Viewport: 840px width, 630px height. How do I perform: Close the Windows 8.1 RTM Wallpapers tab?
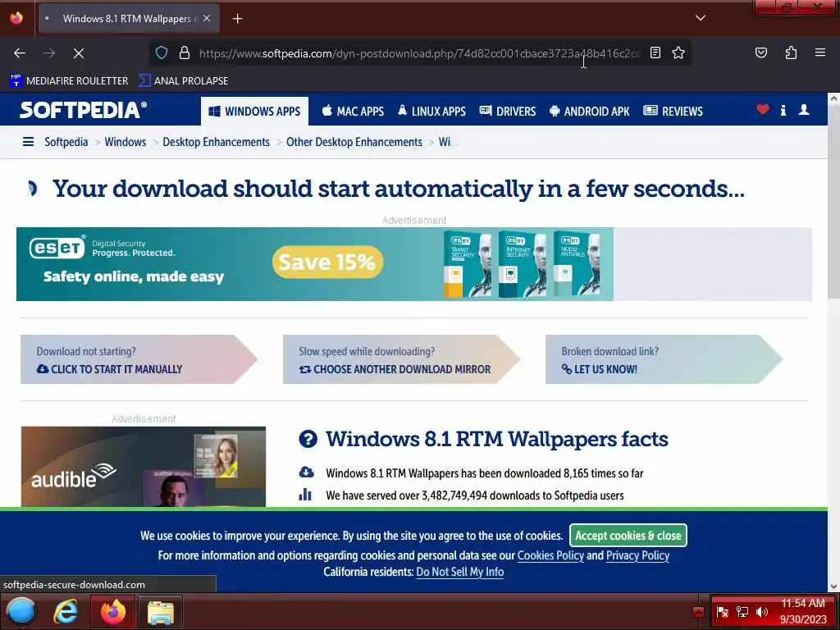tap(207, 18)
